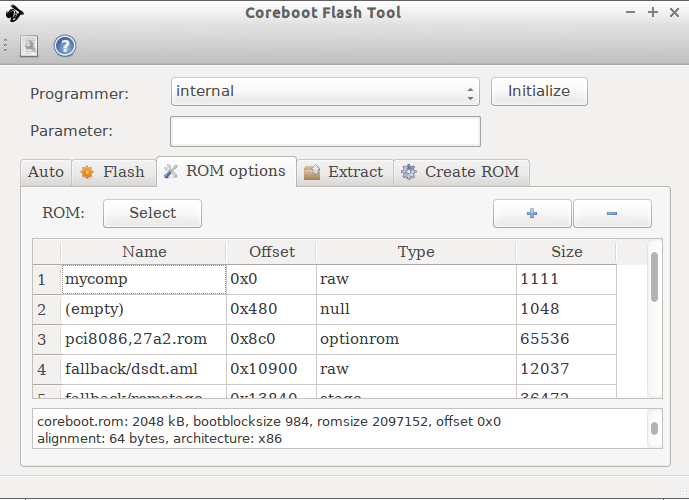Select the mycomp row name cell
The image size is (689, 500).
(x=142, y=279)
